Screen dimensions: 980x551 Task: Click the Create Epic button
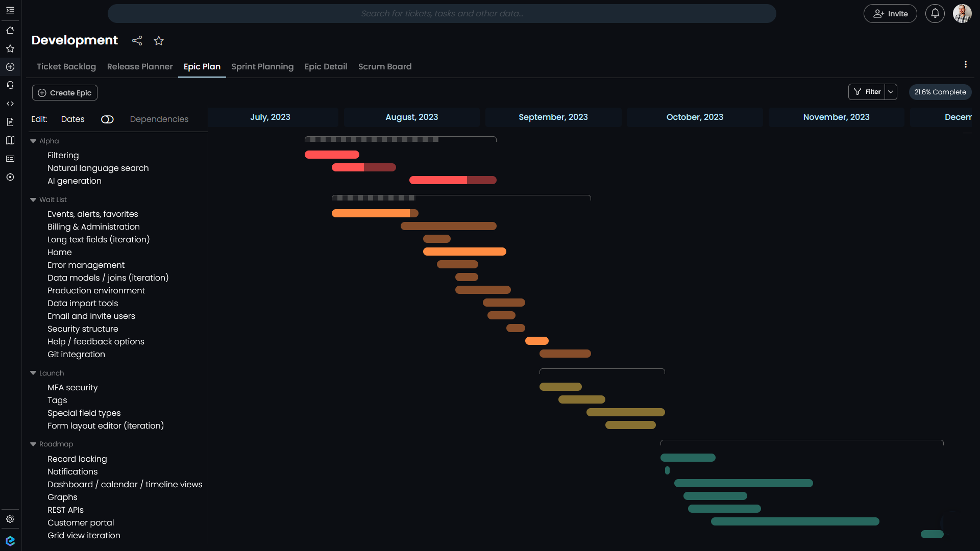[65, 93]
